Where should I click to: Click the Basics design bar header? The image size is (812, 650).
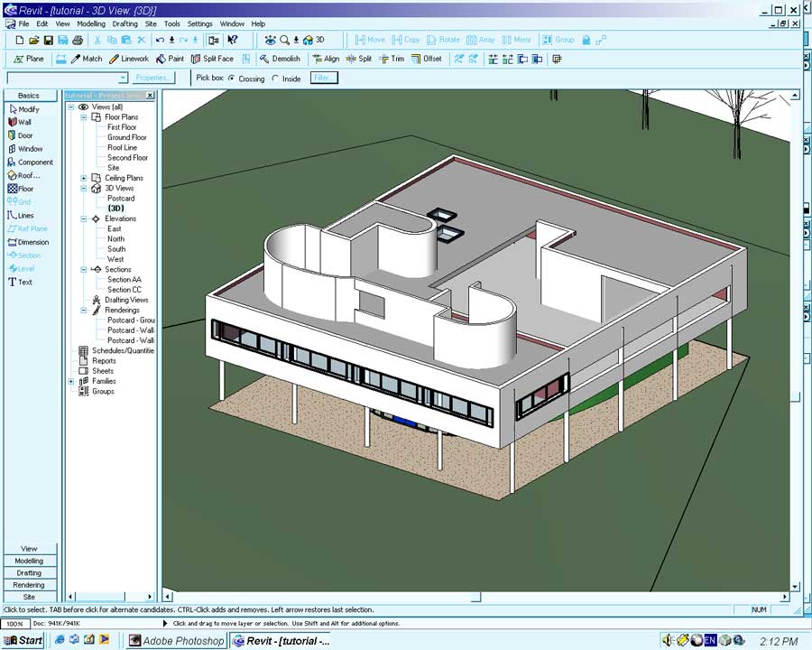coord(30,96)
